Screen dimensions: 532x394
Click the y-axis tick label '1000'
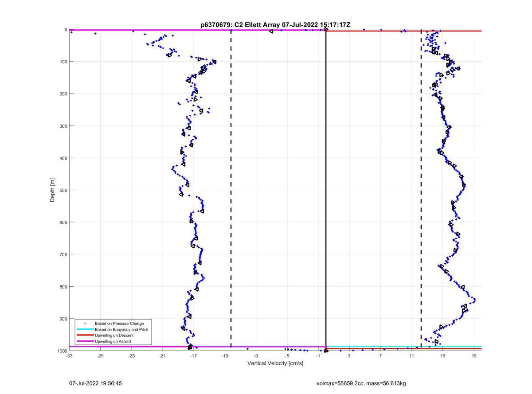62,351
